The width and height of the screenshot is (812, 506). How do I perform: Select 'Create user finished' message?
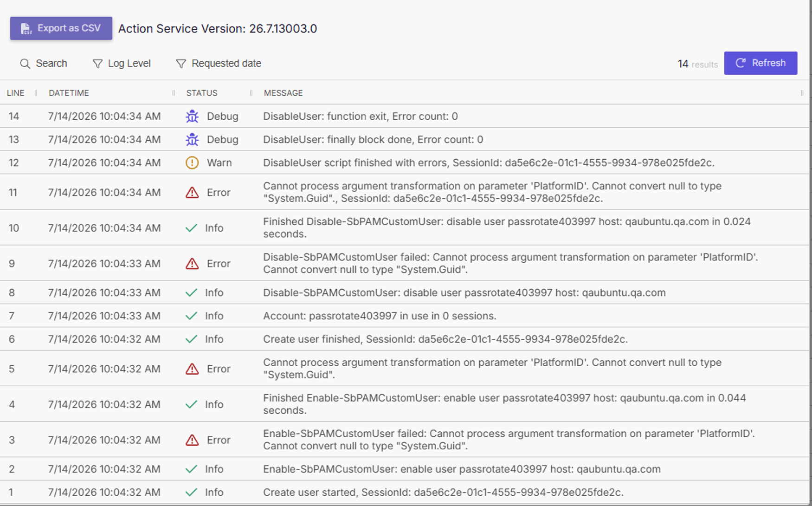(x=445, y=339)
